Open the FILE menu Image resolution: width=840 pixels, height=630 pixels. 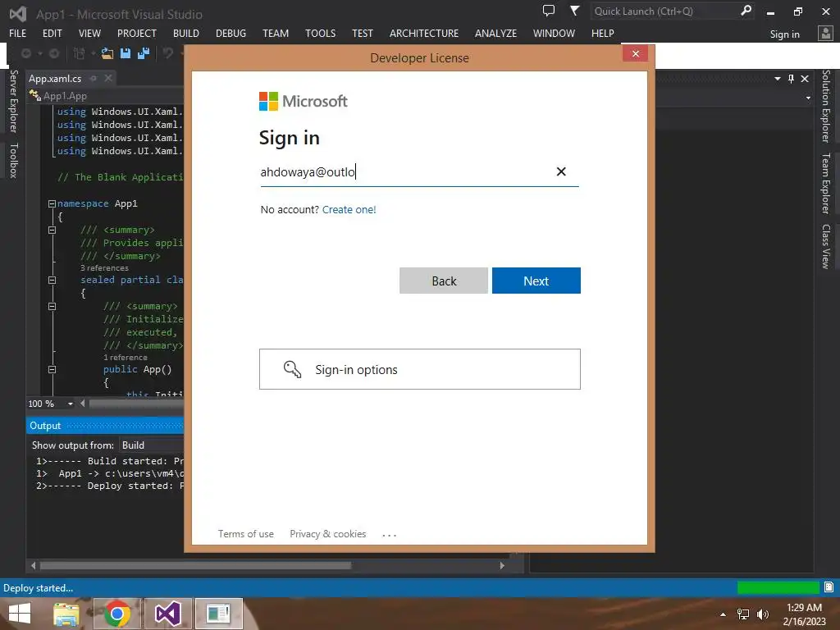(x=18, y=33)
